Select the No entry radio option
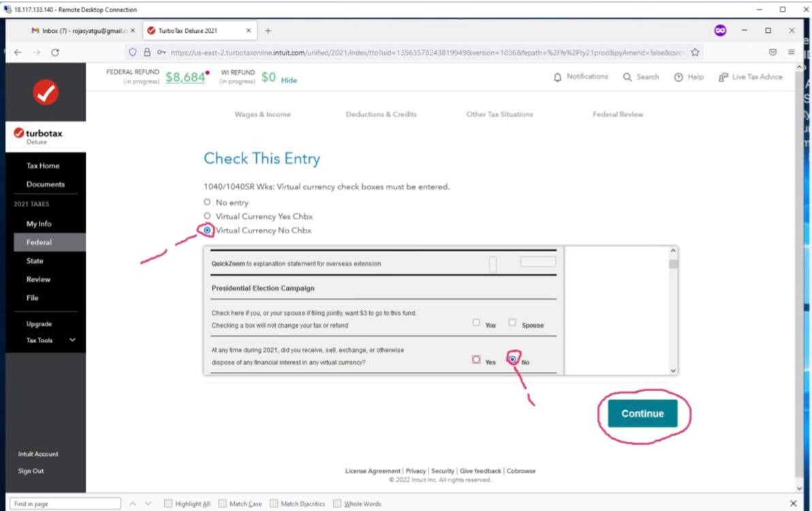This screenshot has width=812, height=511. point(207,202)
